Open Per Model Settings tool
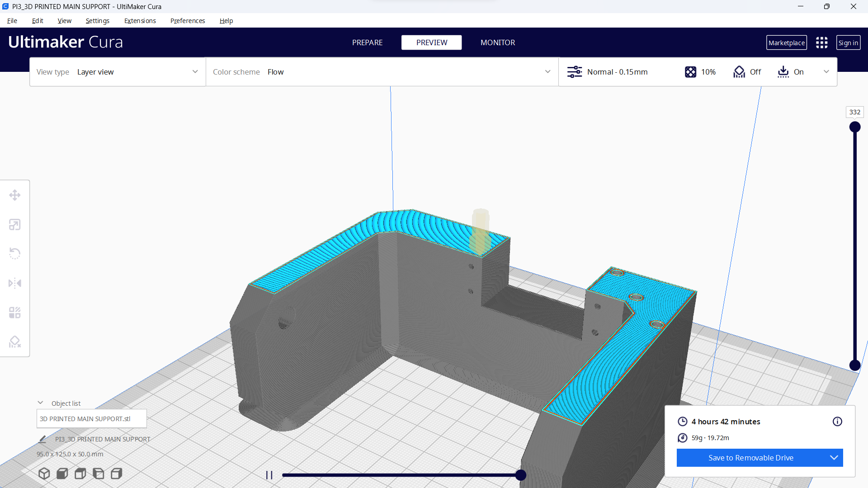The height and width of the screenshot is (488, 868). click(14, 312)
